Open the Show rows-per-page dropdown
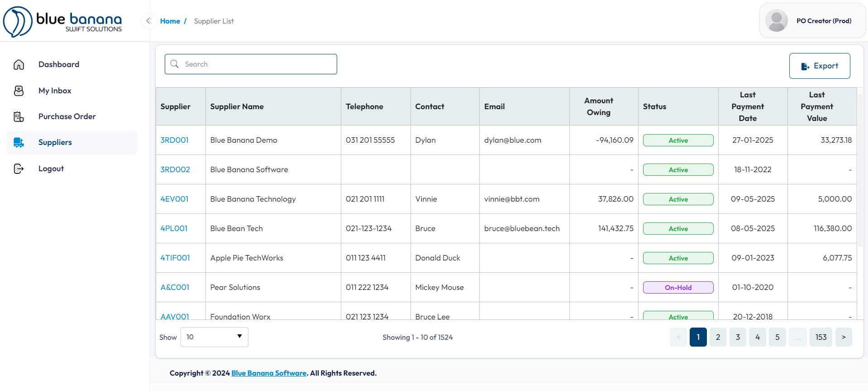868x391 pixels. click(x=214, y=337)
